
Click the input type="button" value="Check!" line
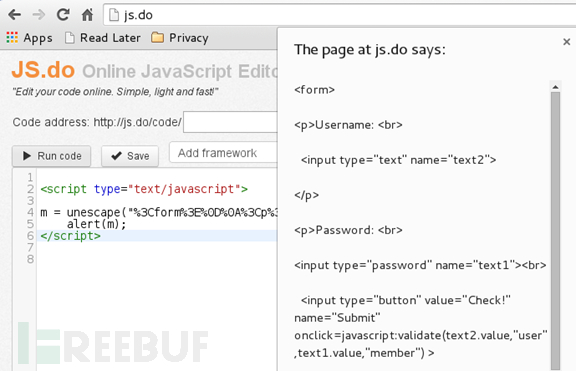[x=406, y=300]
